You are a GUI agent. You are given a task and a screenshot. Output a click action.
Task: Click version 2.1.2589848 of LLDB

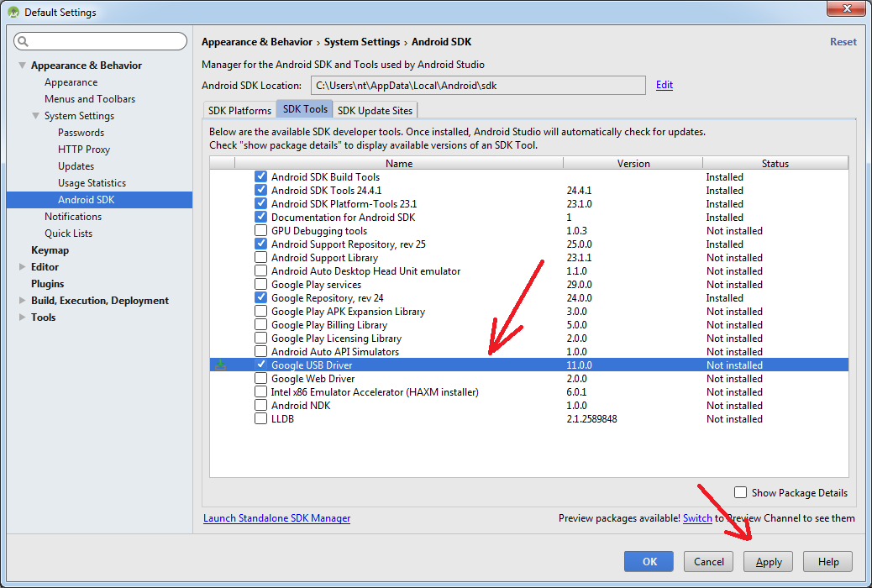[x=591, y=419]
